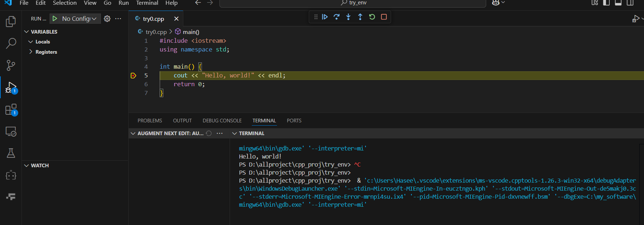Switch to the PROBLEMS panel tab

150,121
